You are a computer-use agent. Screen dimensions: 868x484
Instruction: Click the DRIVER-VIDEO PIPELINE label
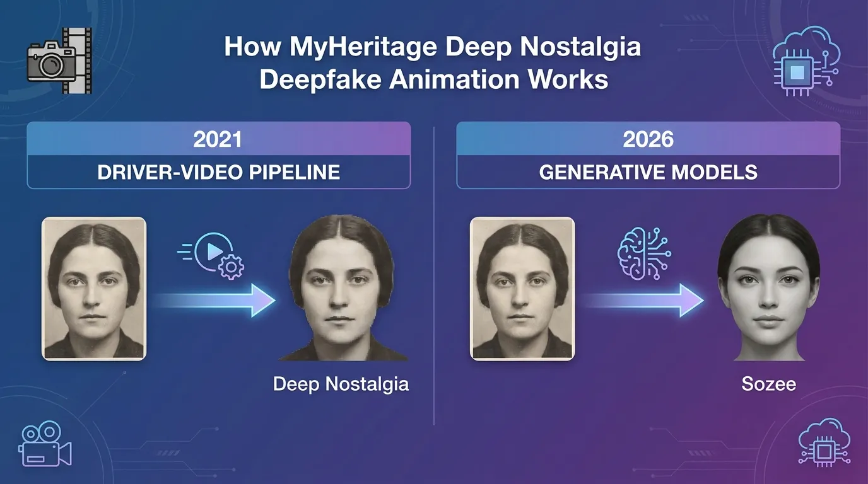click(219, 172)
